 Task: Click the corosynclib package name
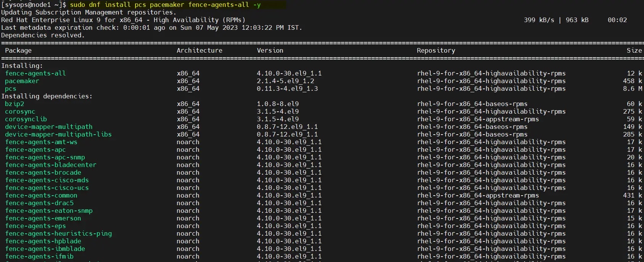(x=26, y=119)
